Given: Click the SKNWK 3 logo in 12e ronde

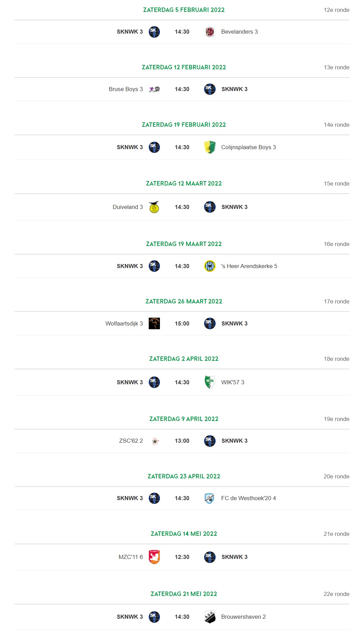Looking at the screenshot, I should (x=154, y=32).
